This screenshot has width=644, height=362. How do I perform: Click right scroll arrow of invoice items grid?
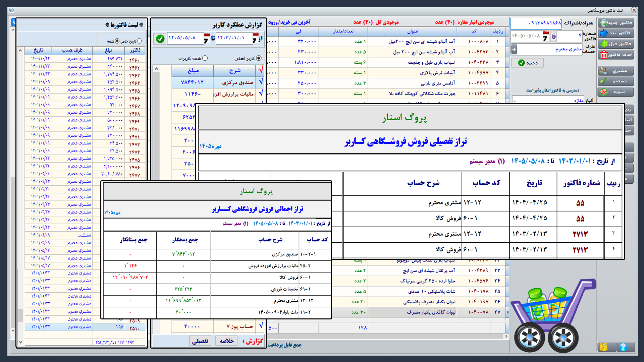(506, 336)
